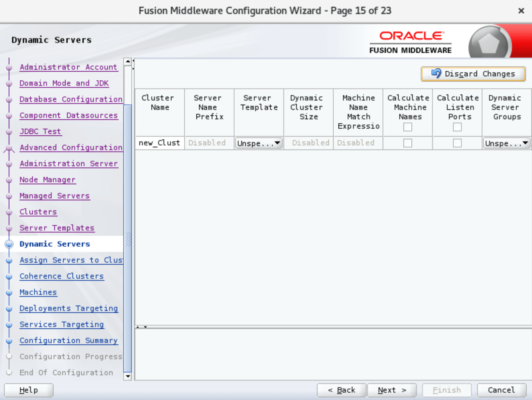532x400 pixels.
Task: Click Machine Name Match Expression column header
Action: point(358,113)
